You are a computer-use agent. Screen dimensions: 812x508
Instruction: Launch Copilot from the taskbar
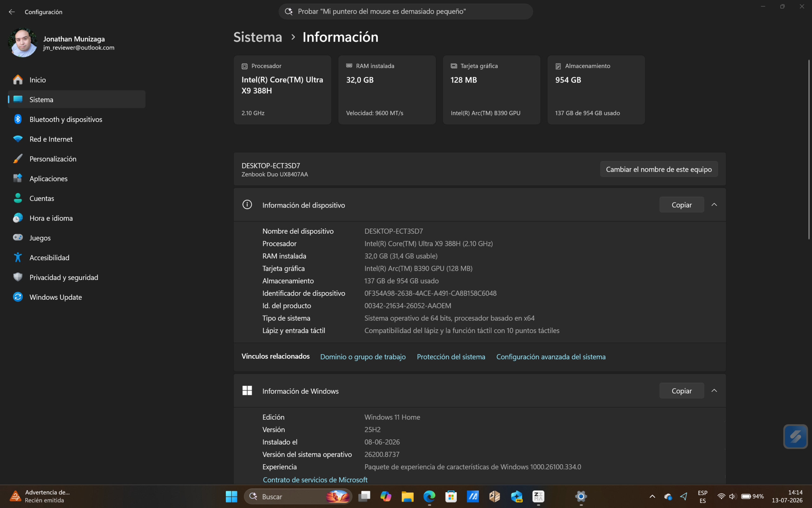coord(386,497)
